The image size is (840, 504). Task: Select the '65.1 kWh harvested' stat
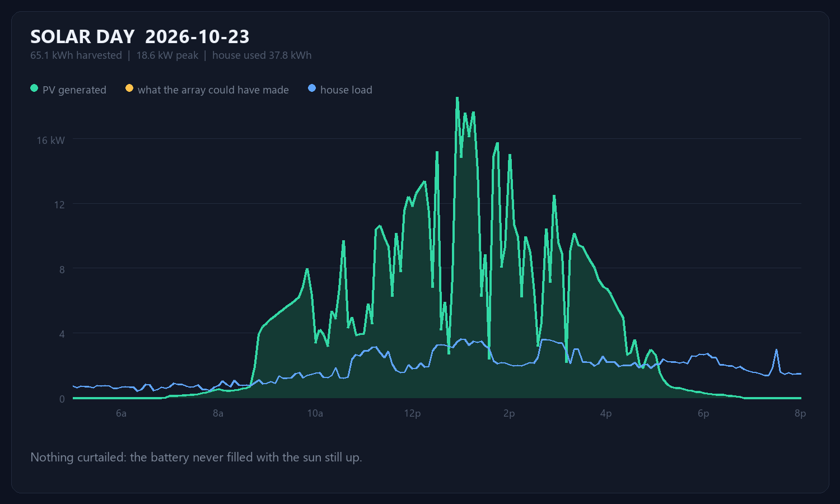pyautogui.click(x=76, y=55)
